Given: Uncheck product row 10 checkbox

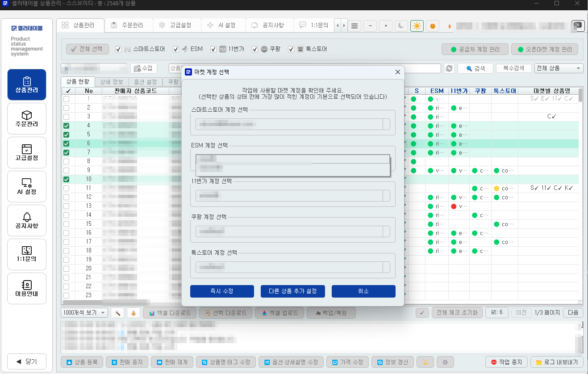Looking at the screenshot, I should coord(67,179).
